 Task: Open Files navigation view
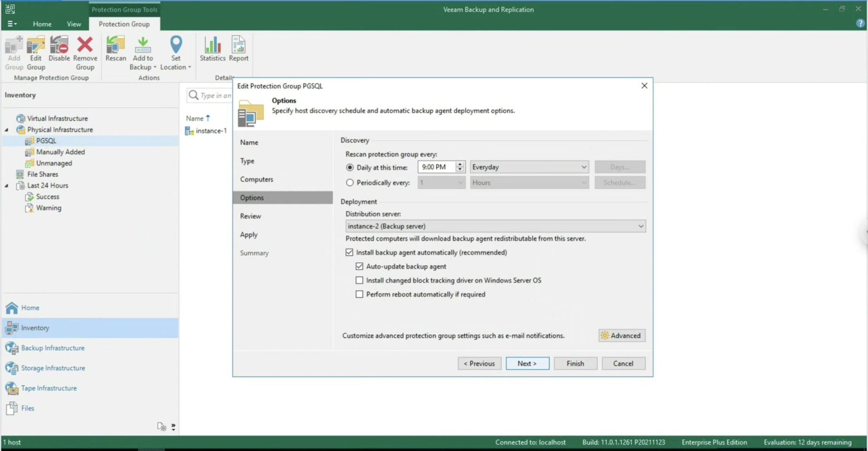point(27,409)
